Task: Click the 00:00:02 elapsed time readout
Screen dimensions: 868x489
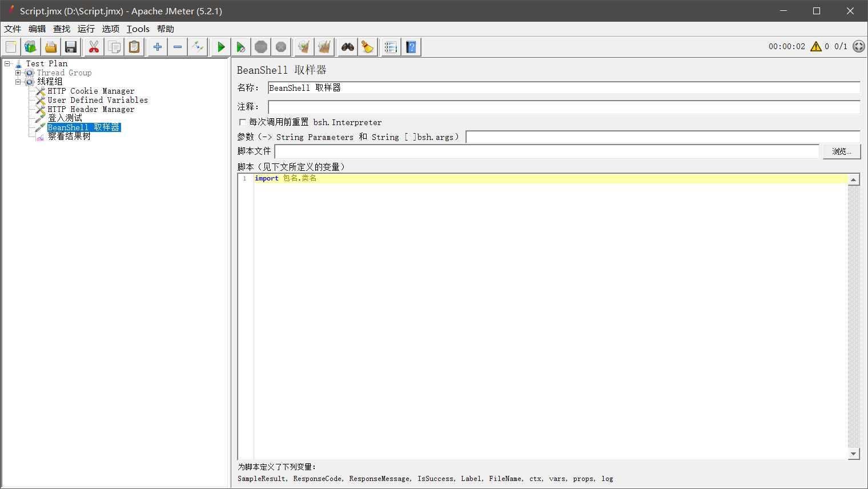Action: (x=786, y=46)
